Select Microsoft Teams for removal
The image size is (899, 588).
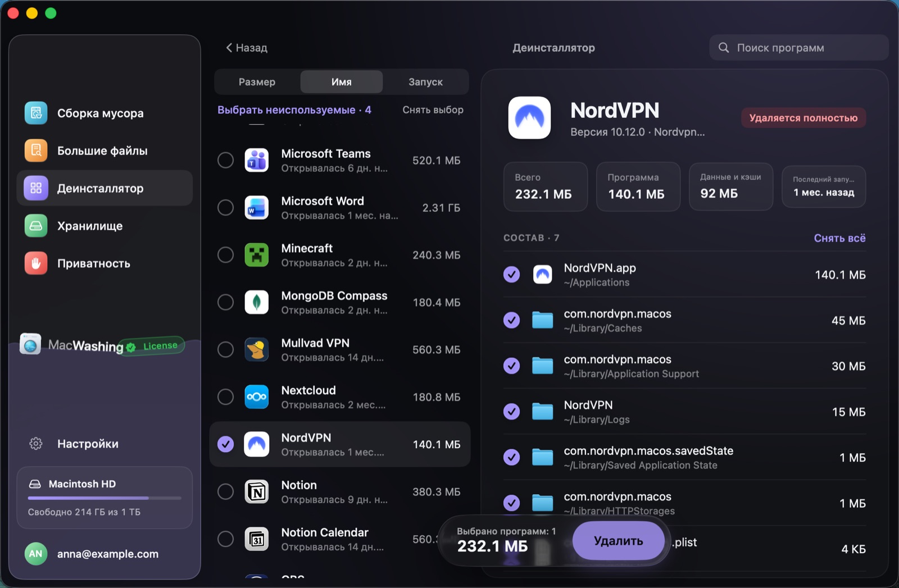coord(226,161)
